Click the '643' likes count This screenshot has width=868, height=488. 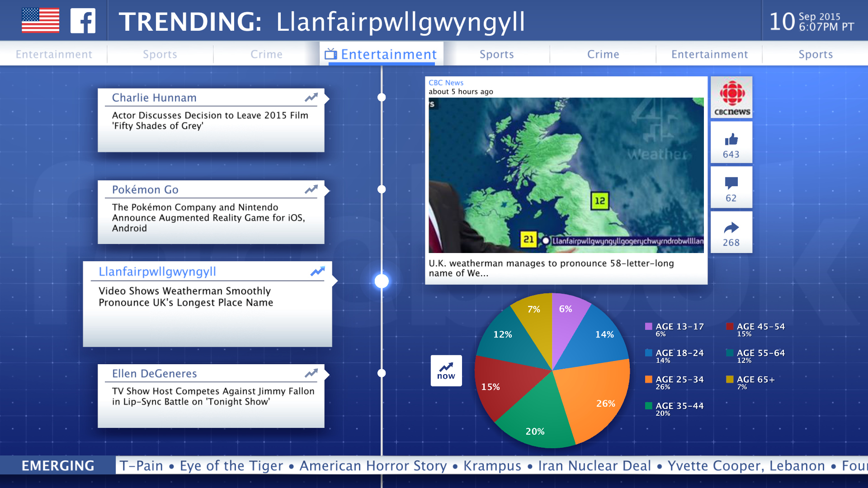click(731, 155)
